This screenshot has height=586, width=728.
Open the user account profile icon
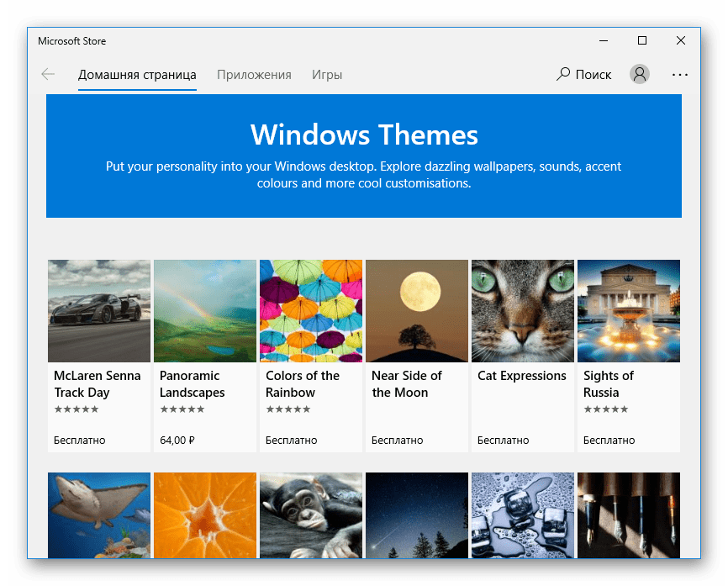[640, 75]
